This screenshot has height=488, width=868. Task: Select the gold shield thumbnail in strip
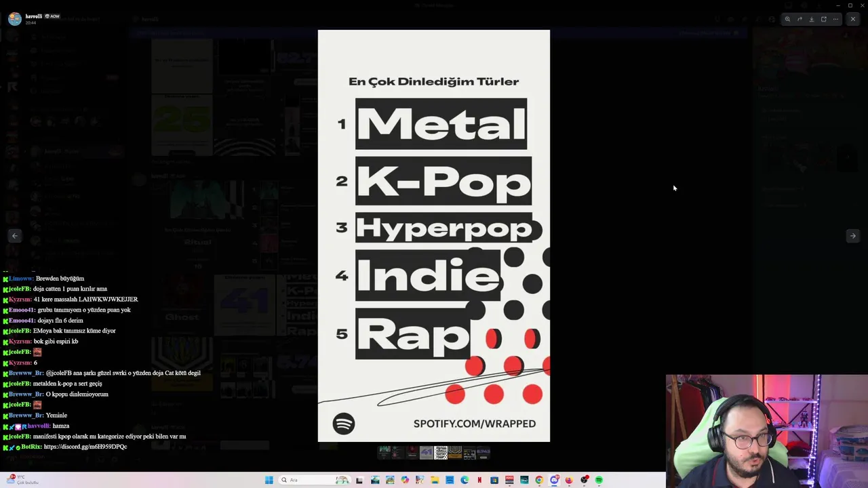point(455,453)
